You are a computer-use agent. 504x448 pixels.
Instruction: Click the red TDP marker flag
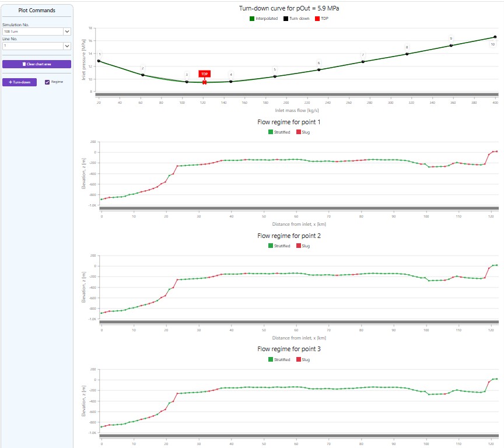click(x=204, y=74)
